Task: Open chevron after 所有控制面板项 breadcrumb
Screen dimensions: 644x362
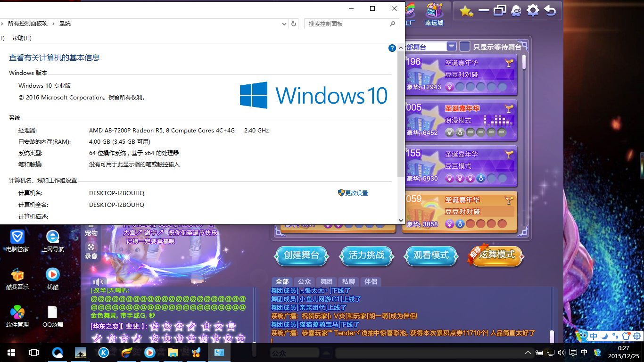Action: (53, 24)
